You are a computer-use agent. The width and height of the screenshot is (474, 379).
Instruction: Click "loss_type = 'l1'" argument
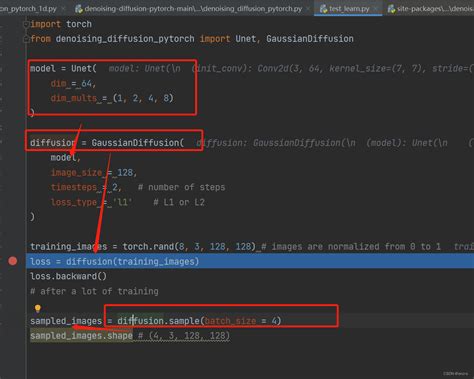[91, 202]
